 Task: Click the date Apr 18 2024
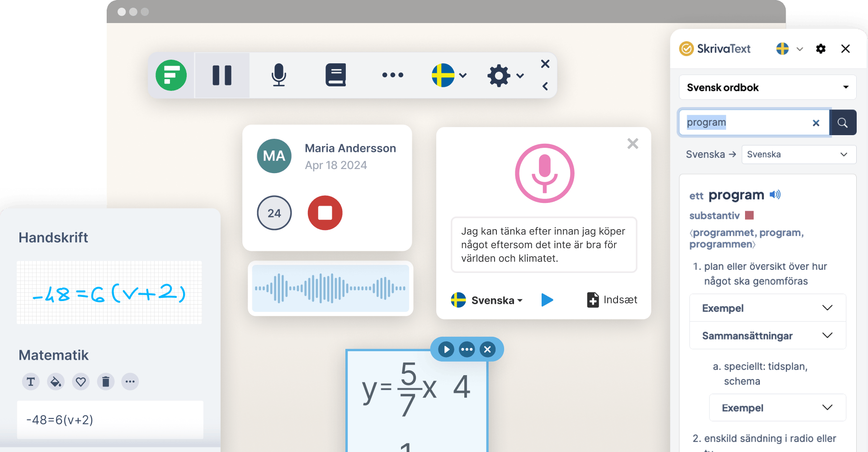tap(336, 165)
